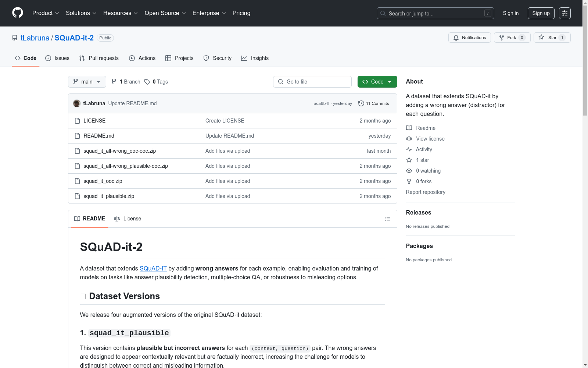Click the eye icon beside watching
The width and height of the screenshot is (588, 368).
coord(409,171)
